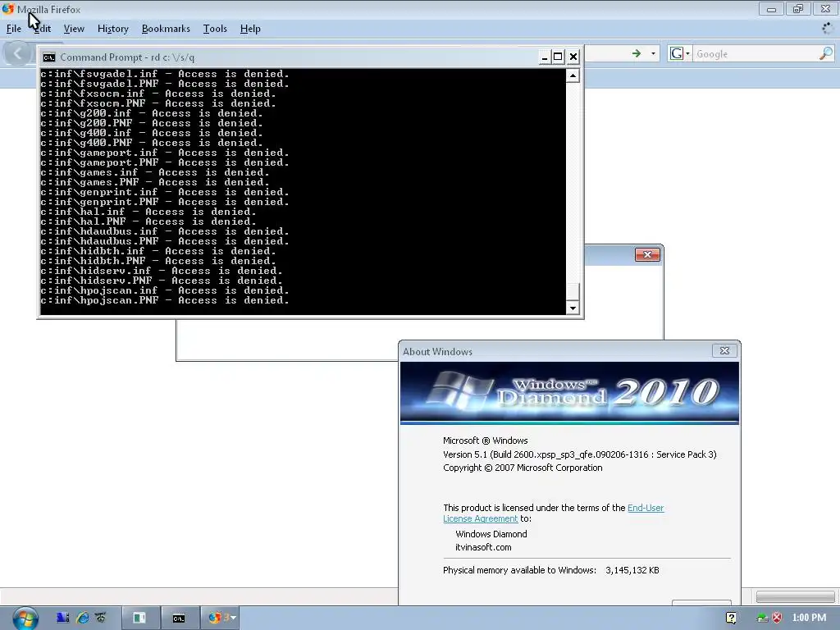Click the Command Prompt scrollbar thumb

tap(573, 292)
